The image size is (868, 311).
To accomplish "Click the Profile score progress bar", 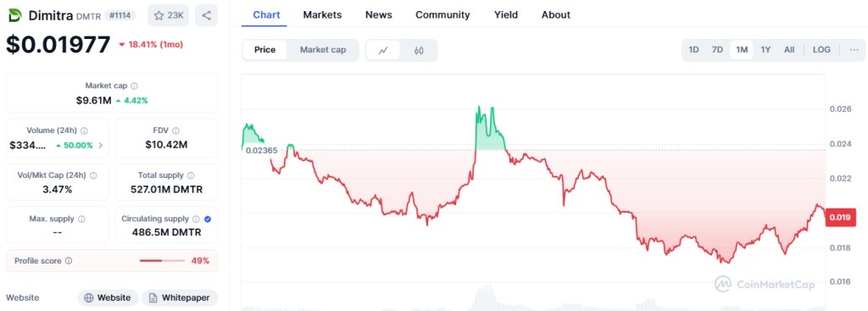I will [x=162, y=261].
